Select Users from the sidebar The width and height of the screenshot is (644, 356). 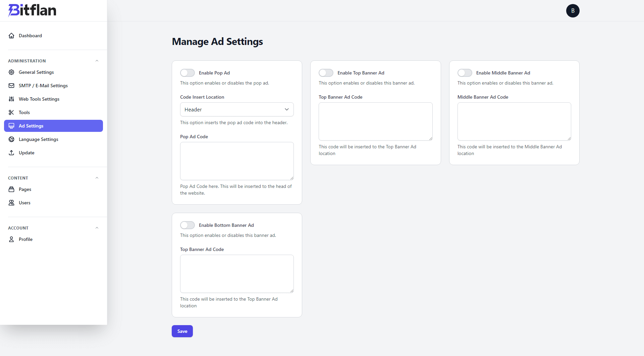(25, 203)
